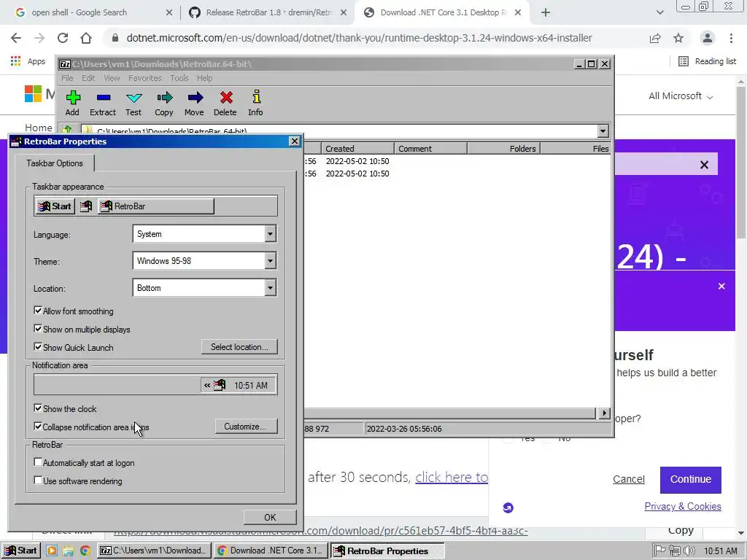Enable Automatically start at logon

(x=38, y=462)
